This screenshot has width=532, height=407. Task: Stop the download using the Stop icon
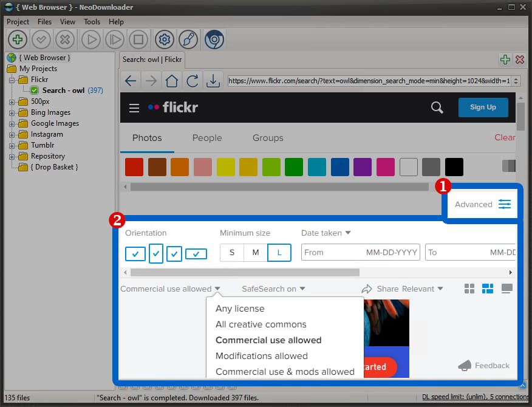[x=138, y=39]
